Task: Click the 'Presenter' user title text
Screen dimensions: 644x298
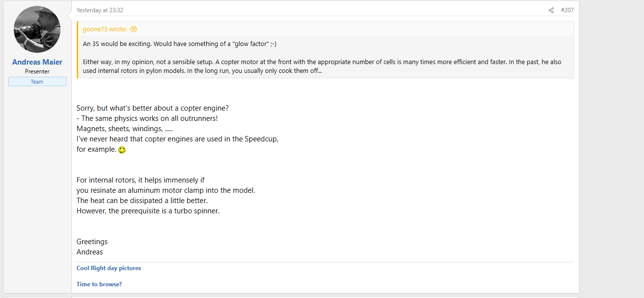Action: 37,71
